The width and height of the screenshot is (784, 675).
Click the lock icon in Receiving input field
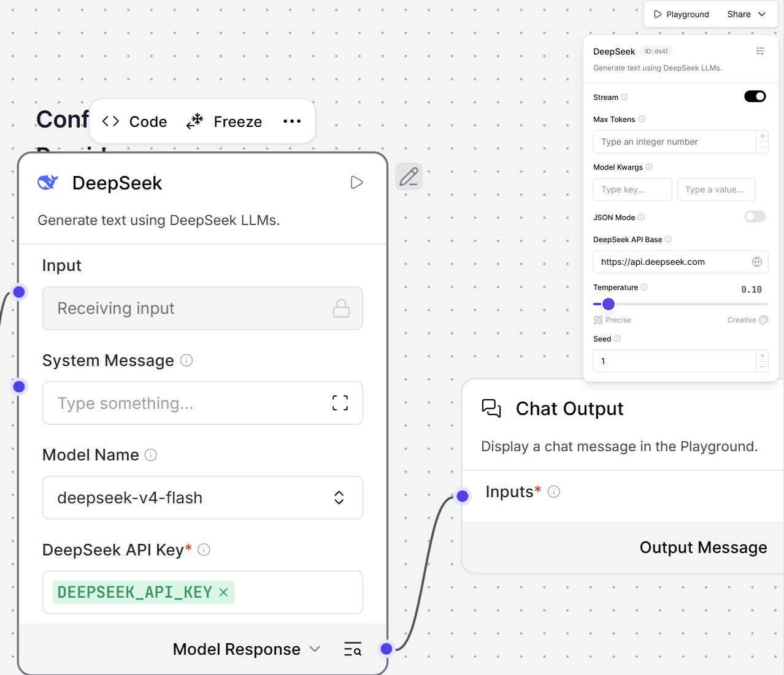341,308
